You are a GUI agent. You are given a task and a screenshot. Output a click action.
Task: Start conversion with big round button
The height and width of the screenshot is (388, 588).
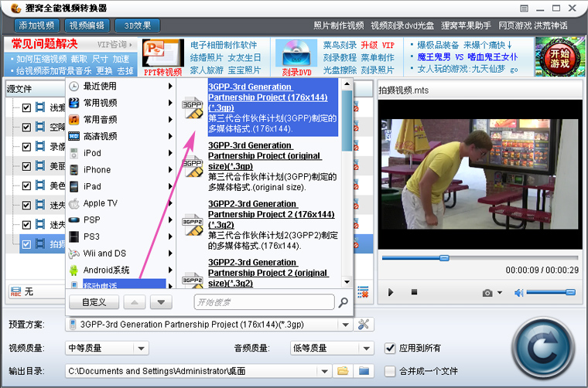pos(543,349)
